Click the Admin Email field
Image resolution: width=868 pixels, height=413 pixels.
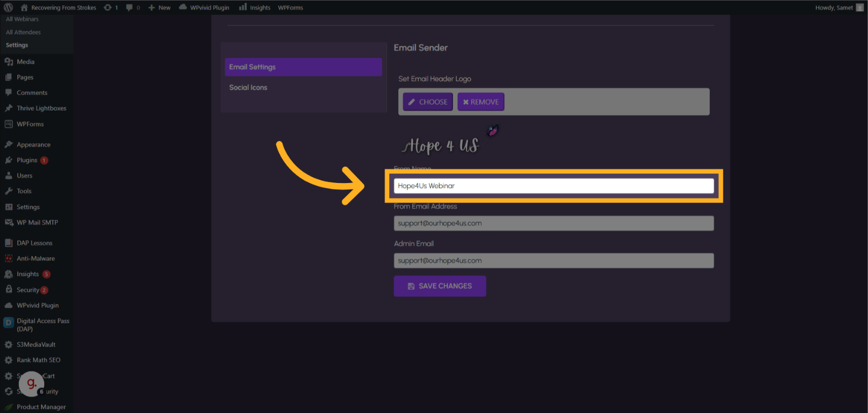(553, 261)
